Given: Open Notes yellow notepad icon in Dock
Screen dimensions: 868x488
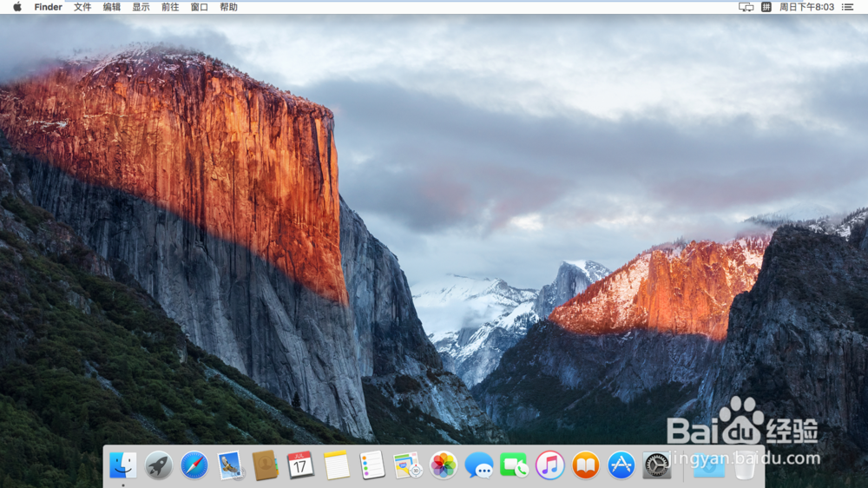Looking at the screenshot, I should 337,465.
